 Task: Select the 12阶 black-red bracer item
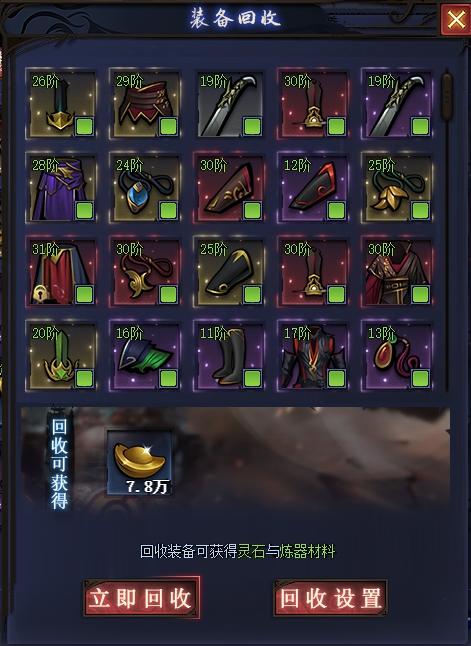pos(313,187)
